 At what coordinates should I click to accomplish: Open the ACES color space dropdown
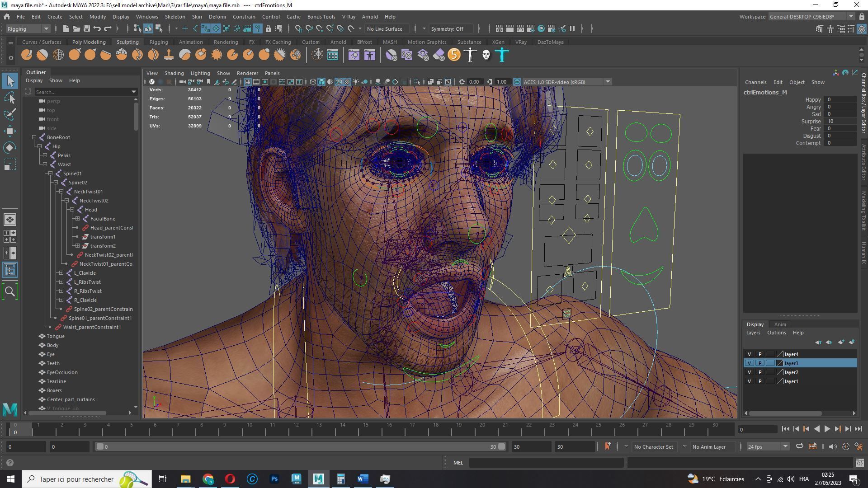567,82
